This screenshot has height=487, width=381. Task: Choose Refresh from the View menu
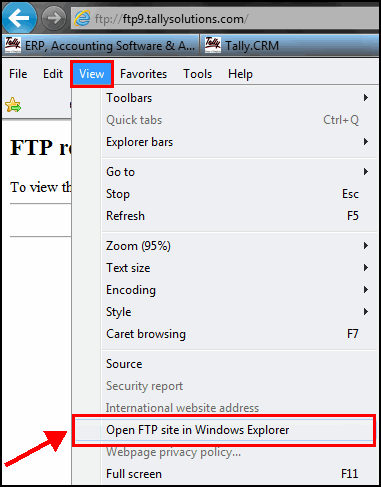(x=238, y=216)
